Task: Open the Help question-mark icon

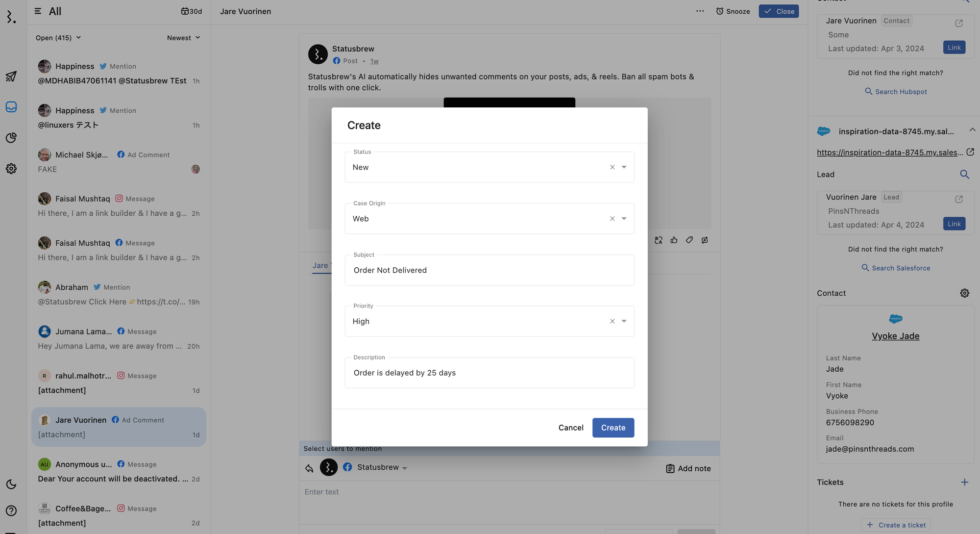Action: [11, 510]
